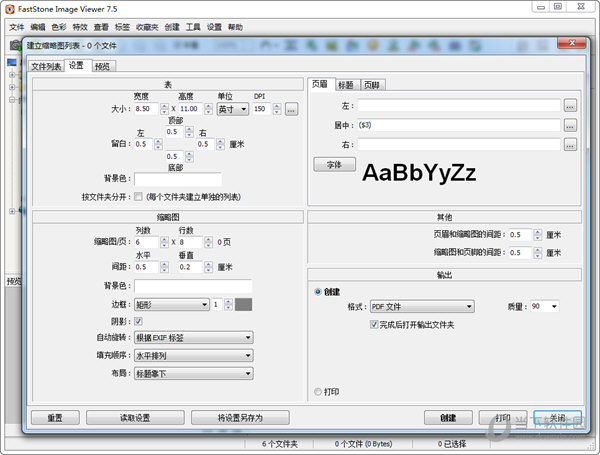Viewport: 600px width, 455px height.
Task: Adjust the right margin stepper
Action: click(220, 144)
